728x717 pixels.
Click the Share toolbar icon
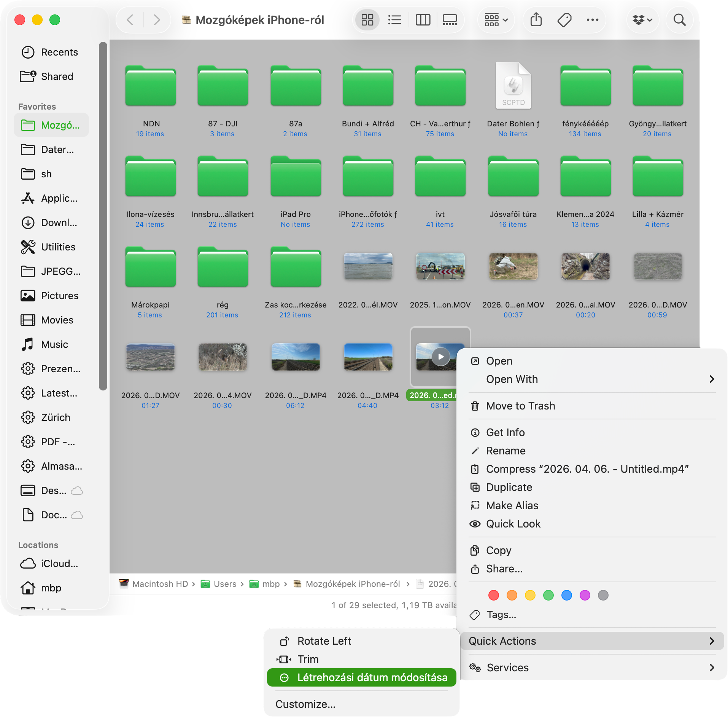click(536, 20)
